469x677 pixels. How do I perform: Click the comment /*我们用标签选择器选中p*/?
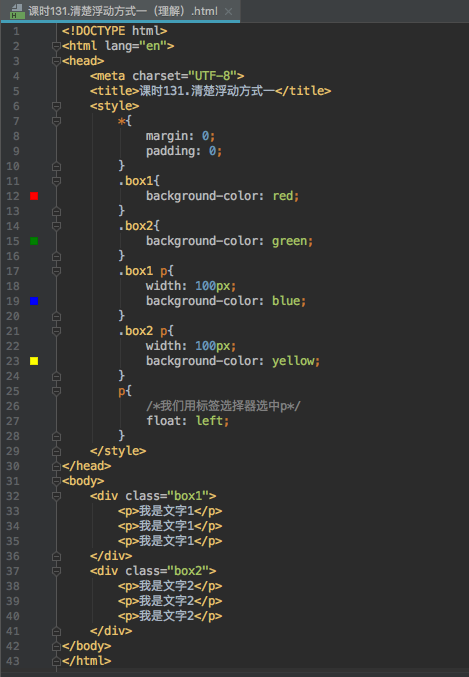click(223, 406)
